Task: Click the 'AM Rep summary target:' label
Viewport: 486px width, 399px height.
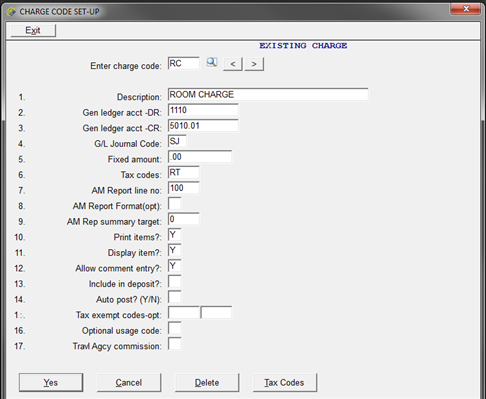Action: point(114,222)
